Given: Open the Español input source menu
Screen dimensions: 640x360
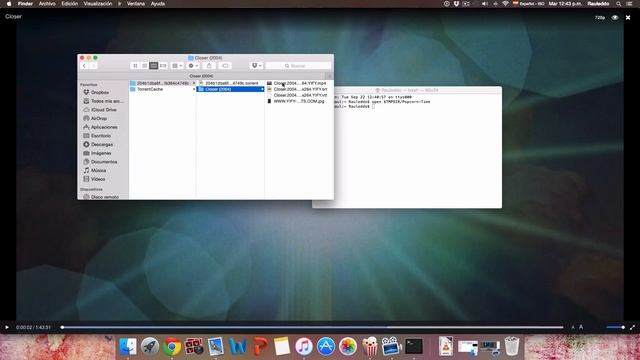Looking at the screenshot, I should pos(528,4).
